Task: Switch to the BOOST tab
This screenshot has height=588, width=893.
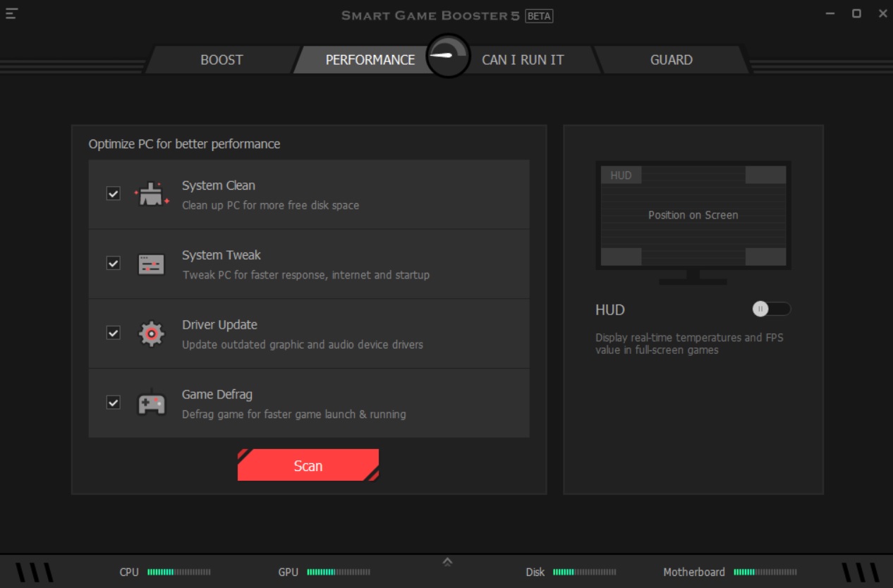Action: click(x=221, y=60)
